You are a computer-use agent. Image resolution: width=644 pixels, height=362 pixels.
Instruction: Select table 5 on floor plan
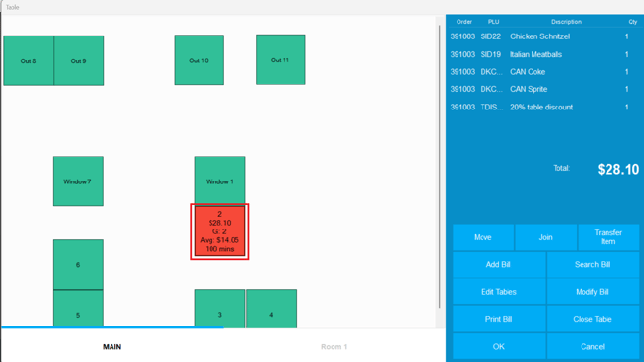tap(78, 308)
